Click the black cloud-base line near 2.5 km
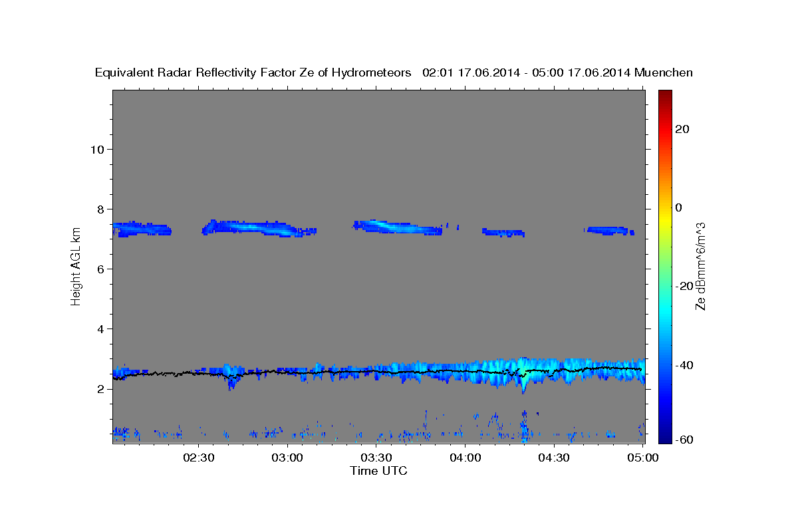 (378, 372)
